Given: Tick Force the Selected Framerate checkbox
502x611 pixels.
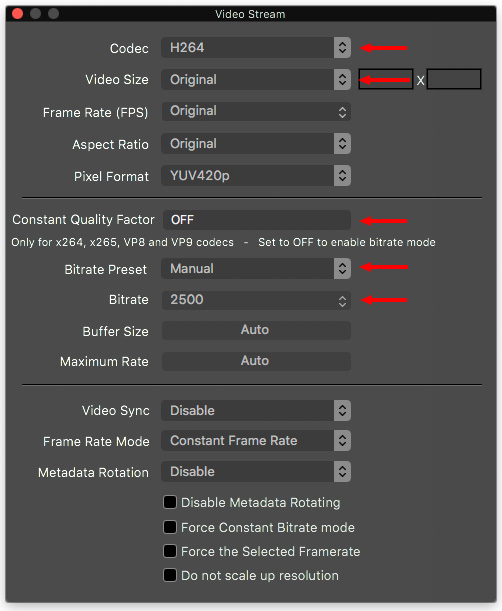Looking at the screenshot, I should 170,551.
